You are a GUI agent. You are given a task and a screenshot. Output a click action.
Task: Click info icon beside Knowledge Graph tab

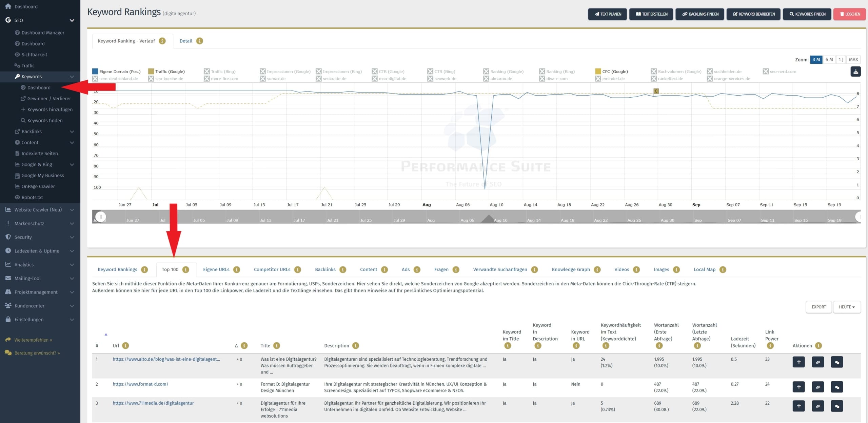click(x=597, y=270)
